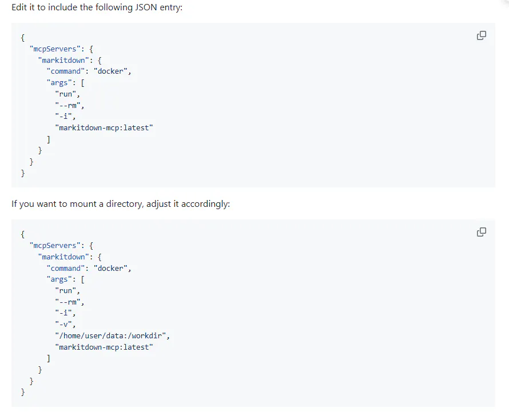Click "markitdown" key in the second code block
The height and width of the screenshot is (420, 509).
tap(63, 257)
